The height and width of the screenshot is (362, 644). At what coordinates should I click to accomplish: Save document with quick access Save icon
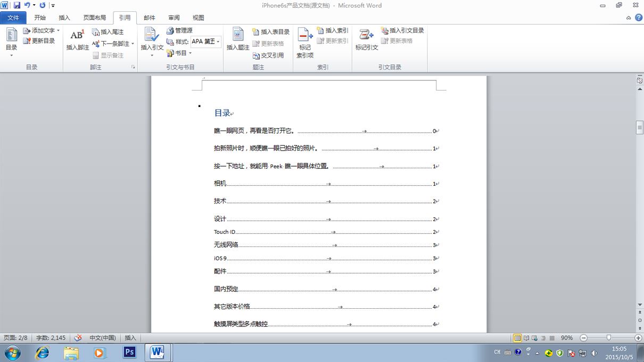[17, 5]
